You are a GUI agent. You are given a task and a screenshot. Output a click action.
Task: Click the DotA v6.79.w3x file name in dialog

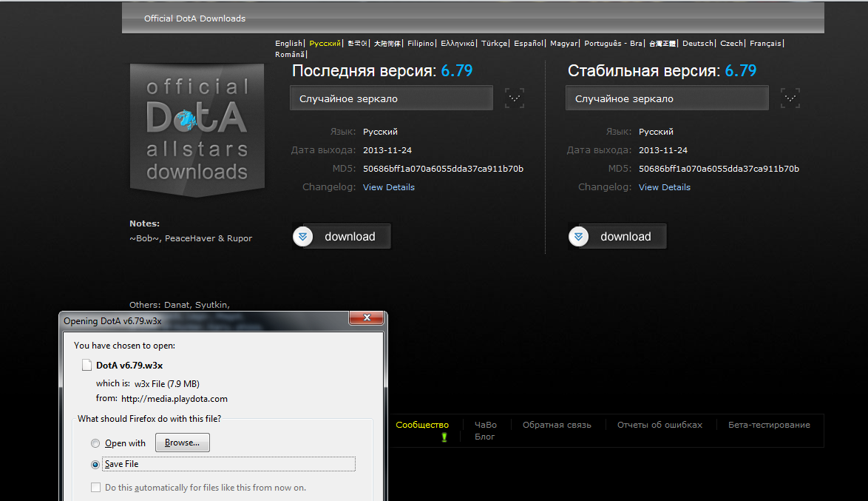[129, 366]
